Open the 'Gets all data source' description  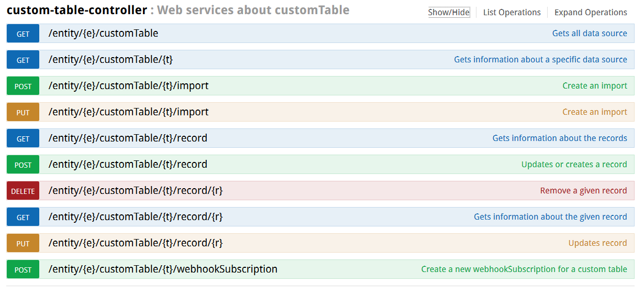click(589, 34)
